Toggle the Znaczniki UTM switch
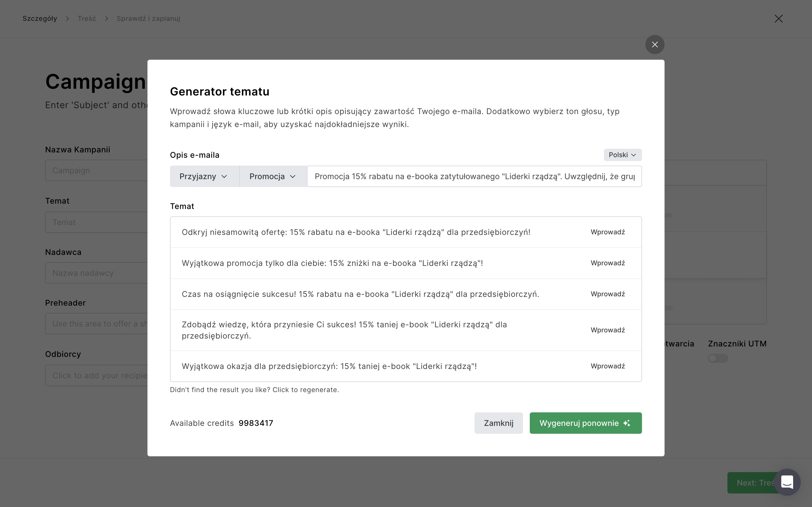The width and height of the screenshot is (812, 507). (x=718, y=358)
